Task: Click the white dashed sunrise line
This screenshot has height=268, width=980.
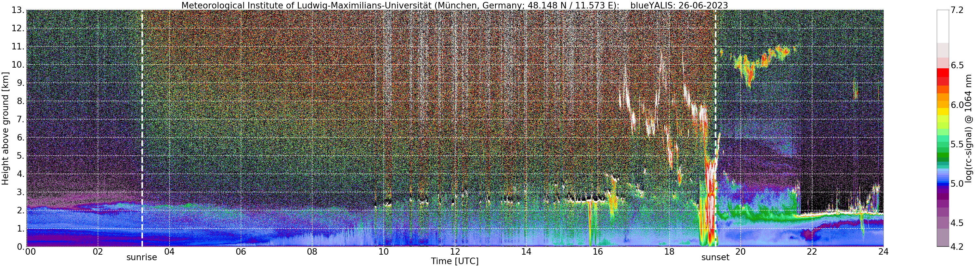Action: 142,128
